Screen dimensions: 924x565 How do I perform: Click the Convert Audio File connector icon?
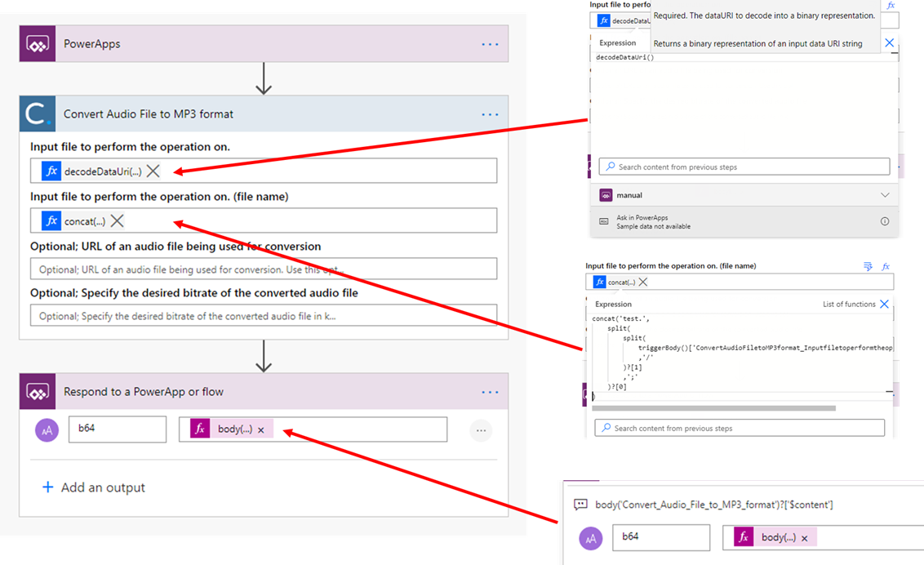[38, 113]
